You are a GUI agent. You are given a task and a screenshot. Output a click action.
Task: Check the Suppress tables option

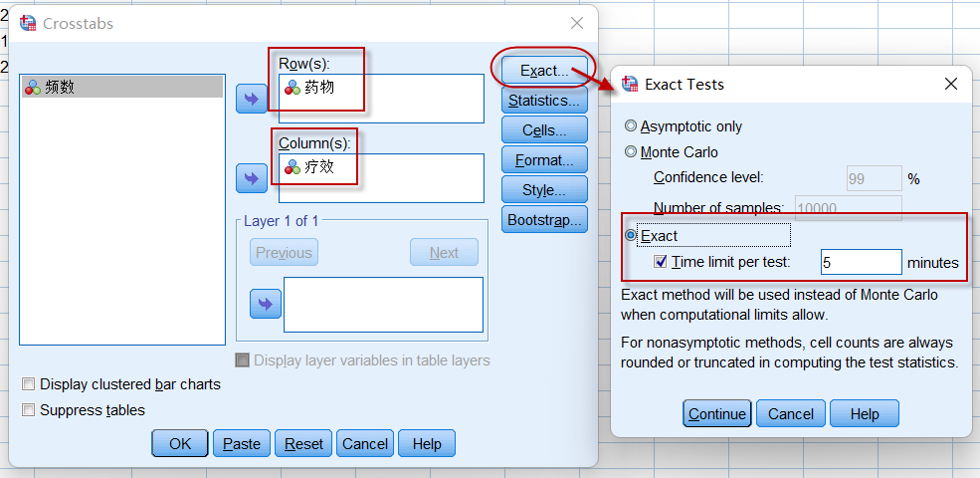[29, 410]
